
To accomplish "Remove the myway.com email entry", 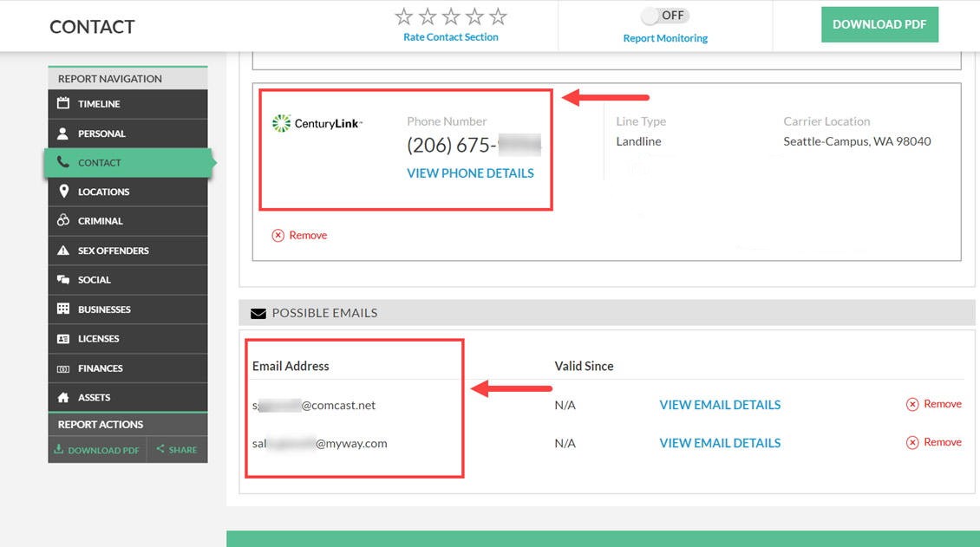I will (934, 442).
